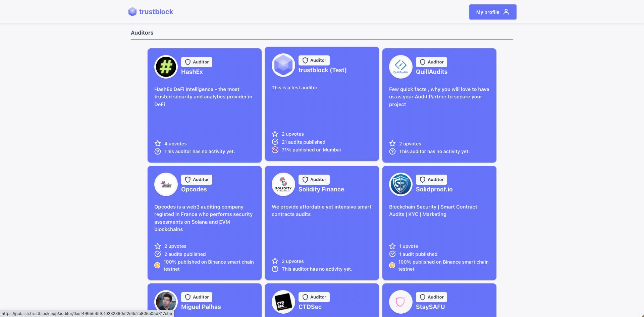Open Solidity Finance logo avatar
The height and width of the screenshot is (317, 644).
pos(283,184)
